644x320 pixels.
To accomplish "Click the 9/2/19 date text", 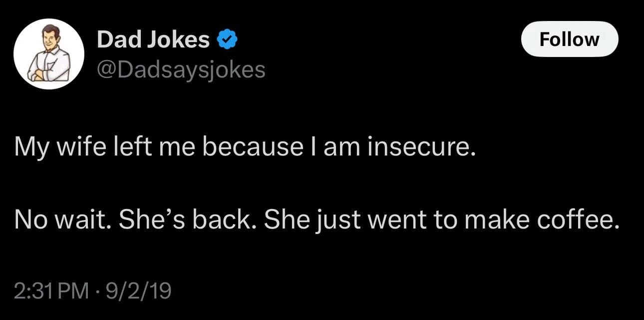I will [136, 291].
